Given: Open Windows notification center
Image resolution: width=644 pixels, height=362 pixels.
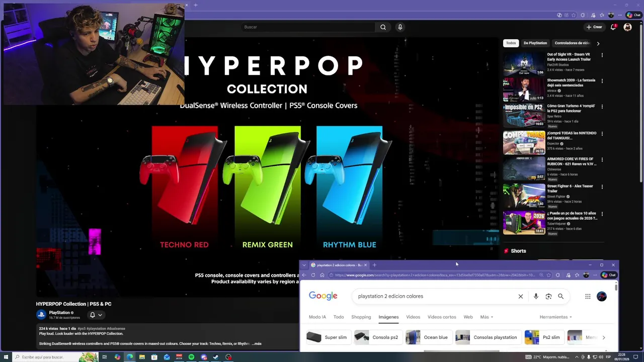Looking at the screenshot, I should click(635, 357).
